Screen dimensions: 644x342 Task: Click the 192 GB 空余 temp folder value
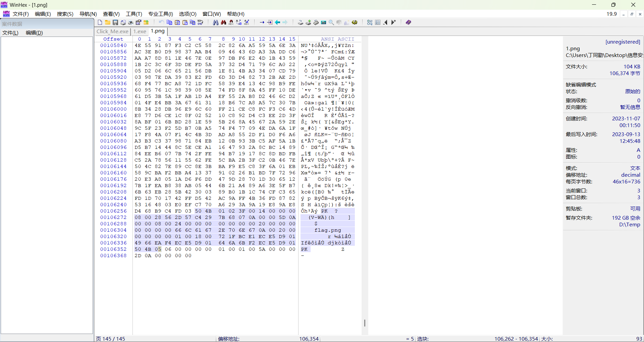[626, 218]
